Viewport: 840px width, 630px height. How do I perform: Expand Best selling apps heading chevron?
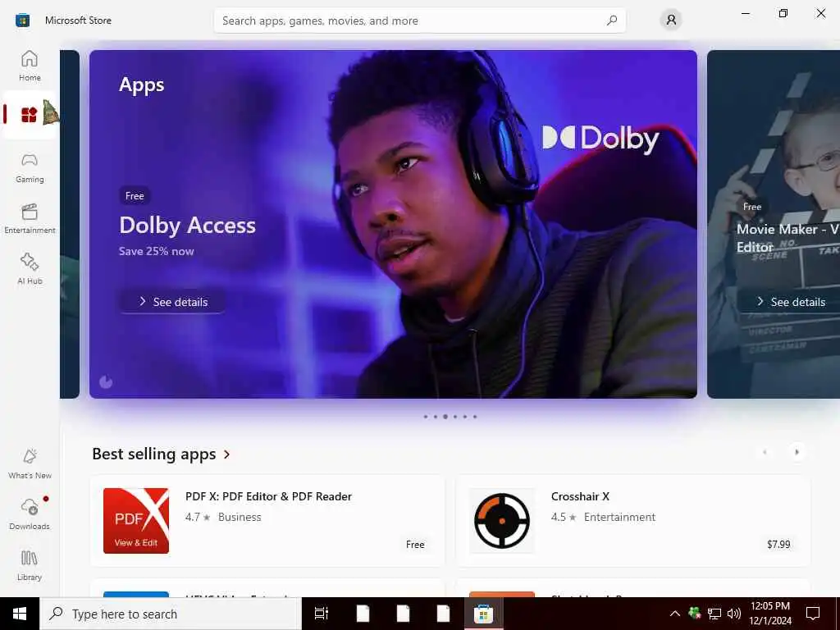pyautogui.click(x=226, y=454)
